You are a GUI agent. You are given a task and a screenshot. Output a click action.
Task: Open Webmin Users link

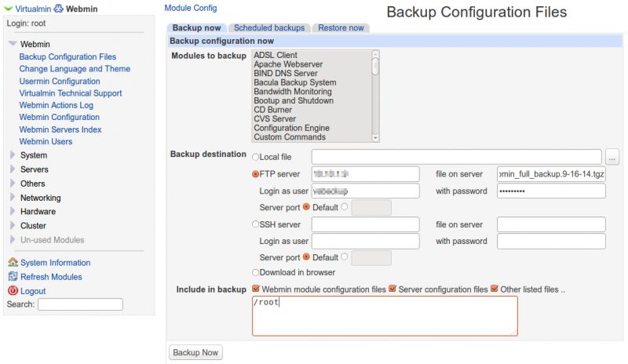(x=46, y=142)
